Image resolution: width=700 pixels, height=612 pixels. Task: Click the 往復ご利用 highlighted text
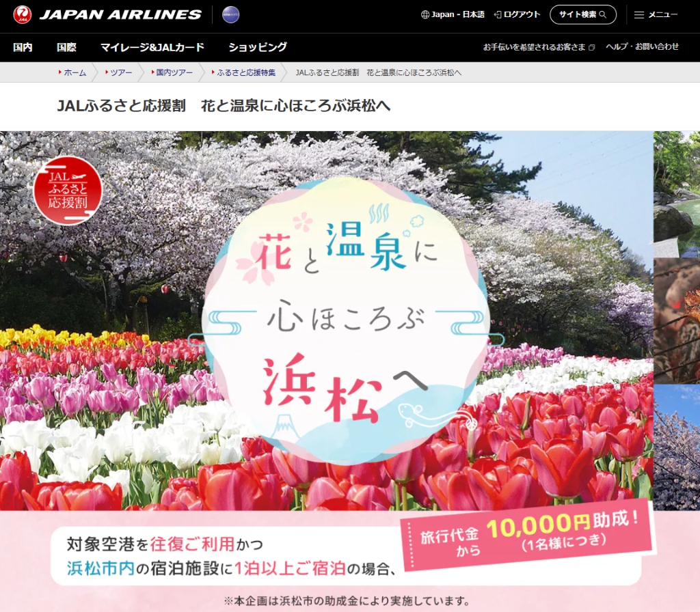(x=192, y=544)
